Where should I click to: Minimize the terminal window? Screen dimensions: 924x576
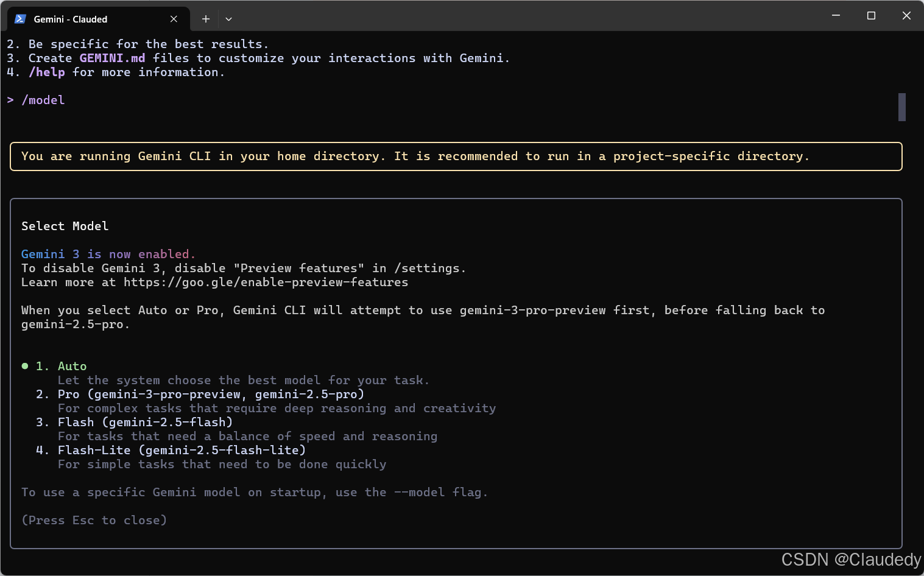click(836, 15)
